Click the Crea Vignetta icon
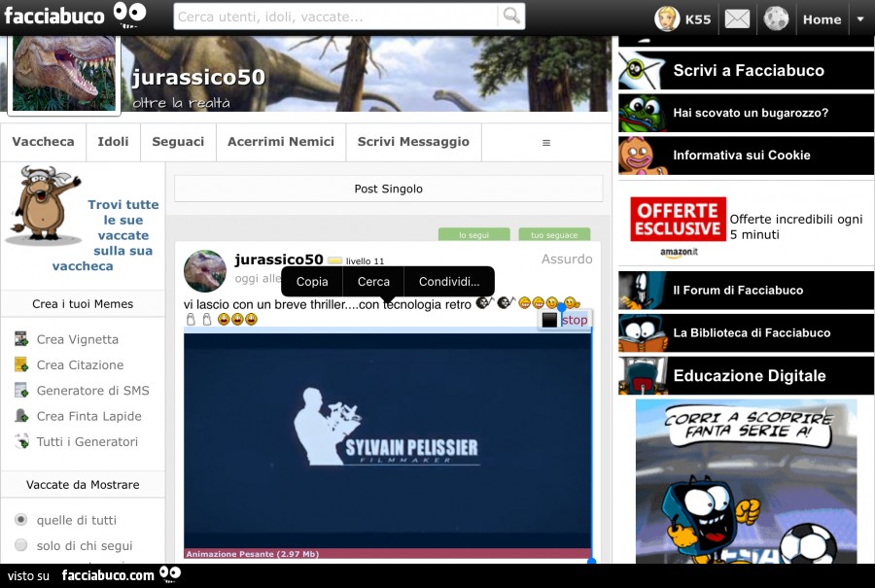The height and width of the screenshot is (588, 875). click(21, 339)
